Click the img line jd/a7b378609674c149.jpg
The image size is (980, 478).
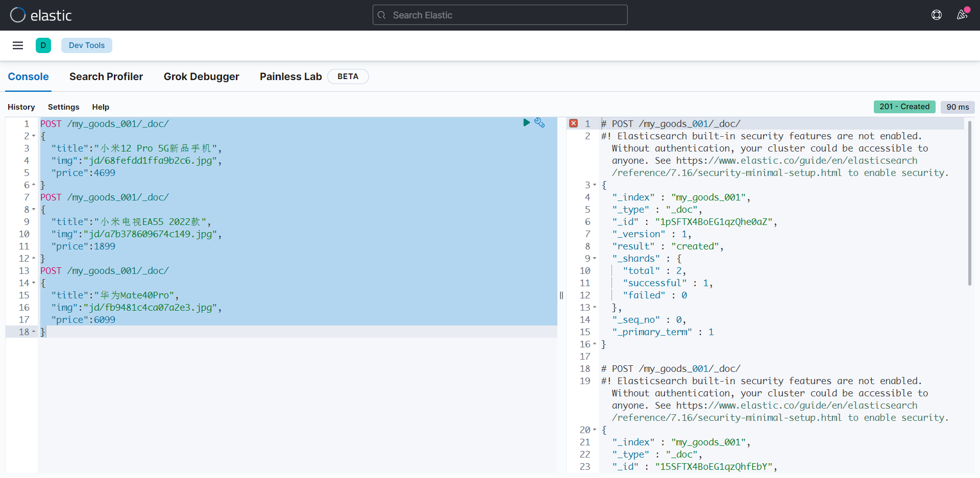click(136, 234)
